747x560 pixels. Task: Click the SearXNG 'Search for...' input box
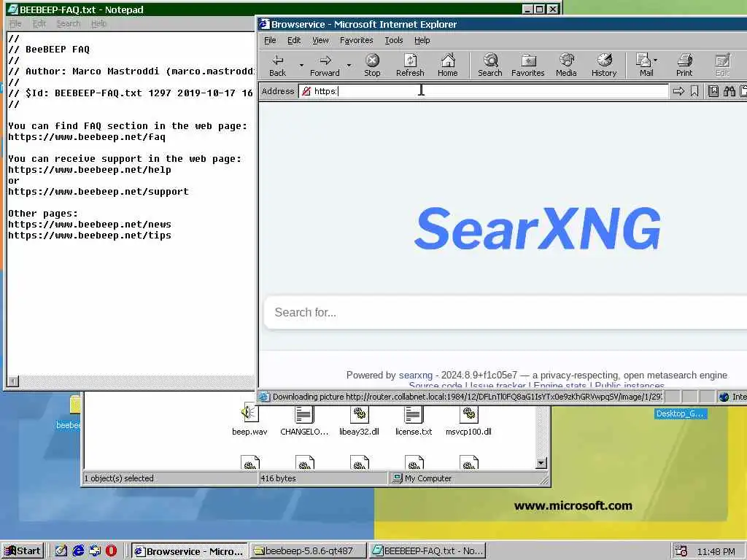click(505, 312)
